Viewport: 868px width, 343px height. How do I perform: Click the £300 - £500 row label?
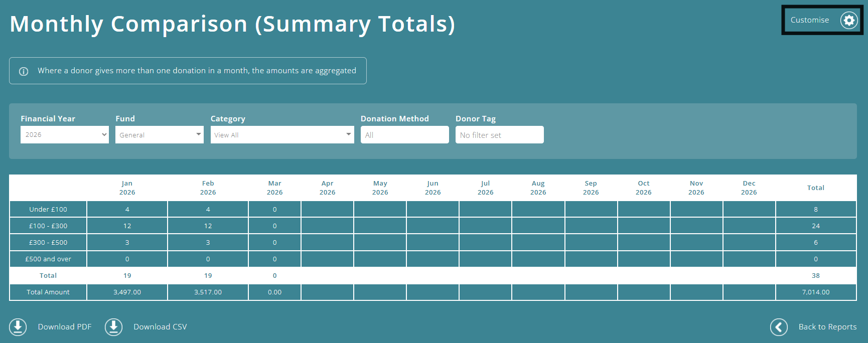[48, 242]
